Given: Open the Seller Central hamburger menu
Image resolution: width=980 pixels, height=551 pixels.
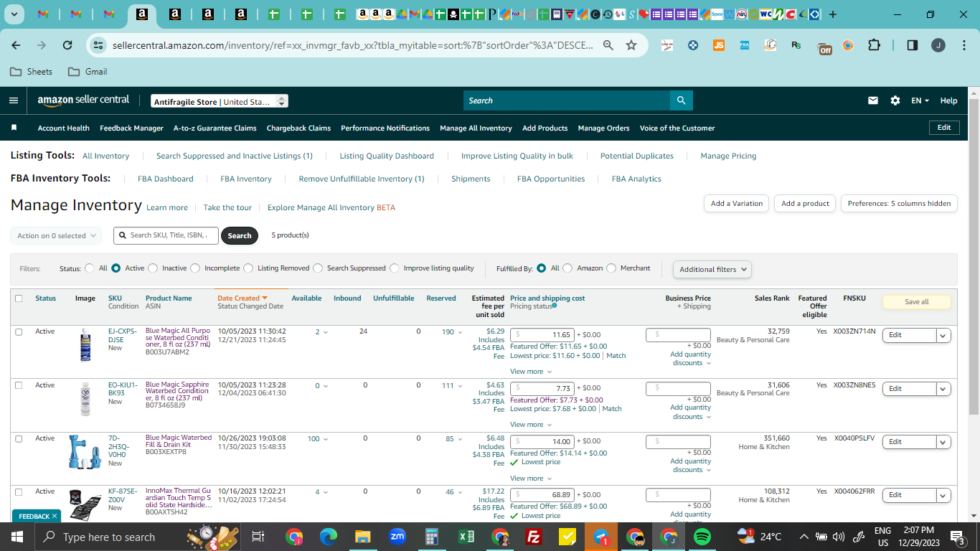Looking at the screenshot, I should [x=14, y=100].
